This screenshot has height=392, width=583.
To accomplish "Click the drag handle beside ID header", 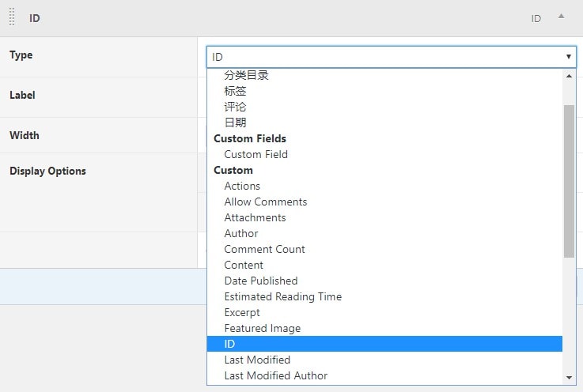I will pos(12,17).
